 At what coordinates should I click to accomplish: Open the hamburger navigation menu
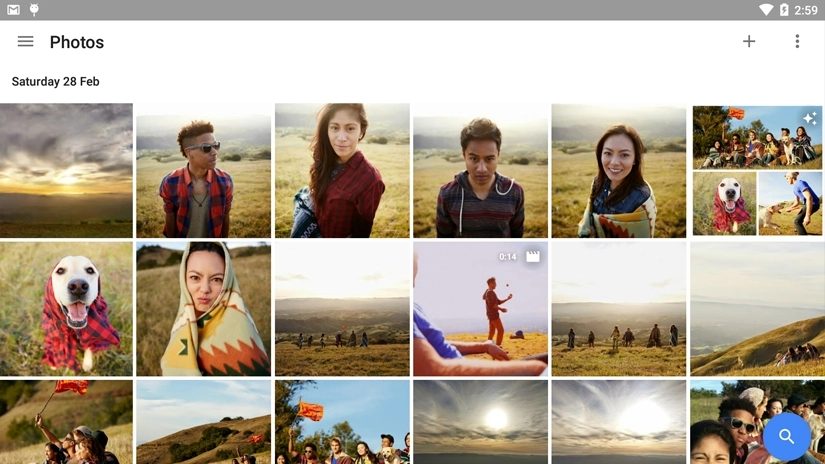(25, 42)
